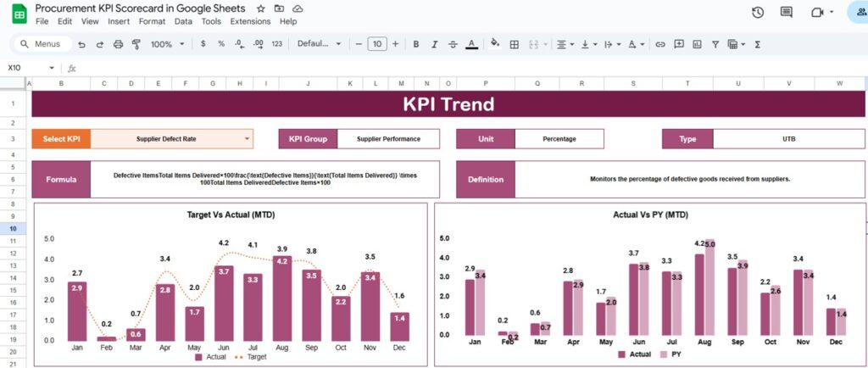The height and width of the screenshot is (368, 868).
Task: Move document to a folder
Action: pos(279,8)
